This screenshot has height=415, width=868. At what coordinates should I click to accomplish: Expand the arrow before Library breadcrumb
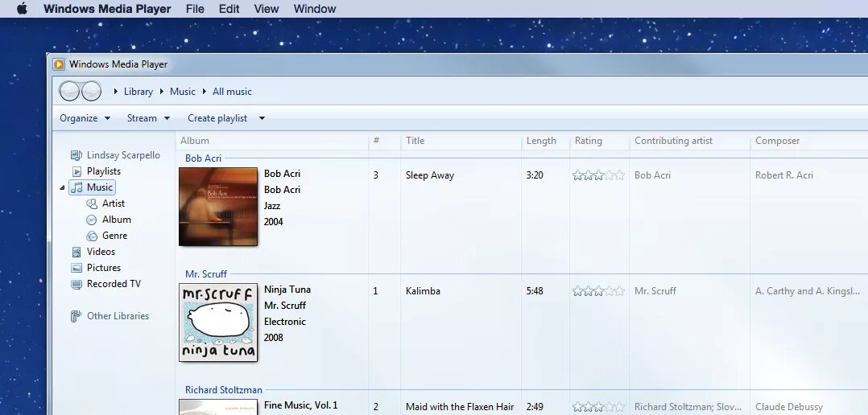pos(116,92)
